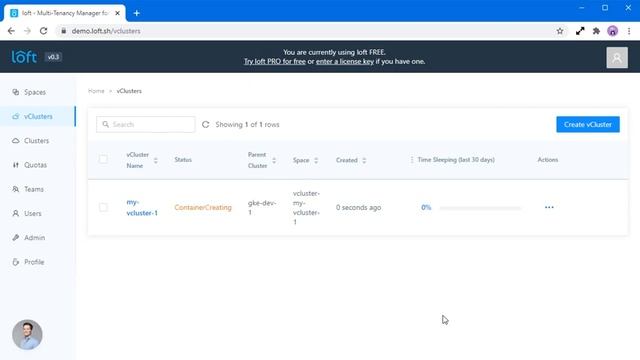The height and width of the screenshot is (360, 640).
Task: Click the vcluster-my-vcluster-1 space cell
Action: [x=306, y=207]
